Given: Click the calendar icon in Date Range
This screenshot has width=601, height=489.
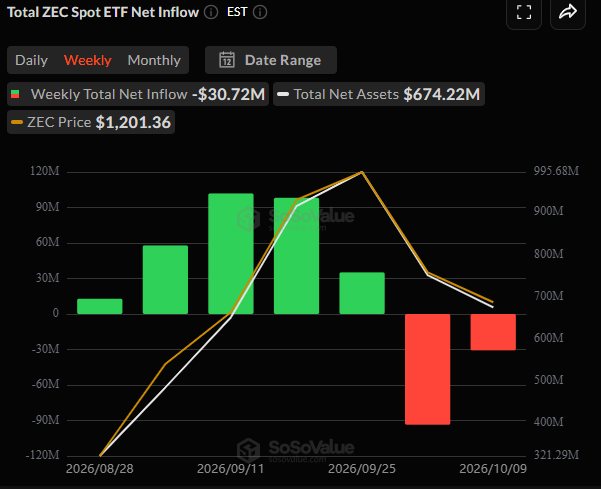Looking at the screenshot, I should pyautogui.click(x=227, y=60).
